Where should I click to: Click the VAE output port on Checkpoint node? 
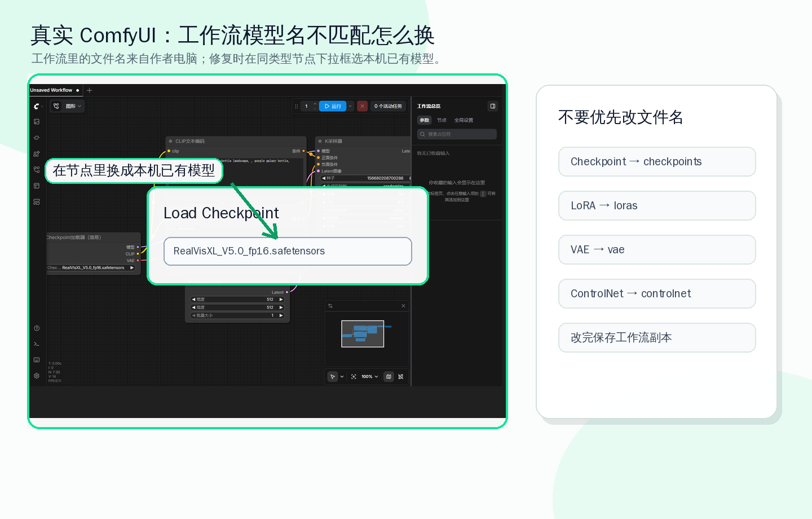[138, 261]
